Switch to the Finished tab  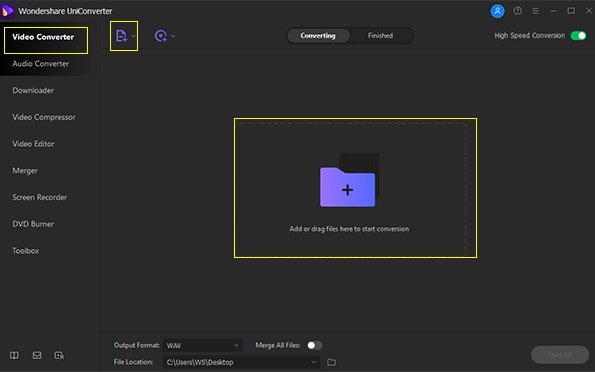click(x=381, y=36)
